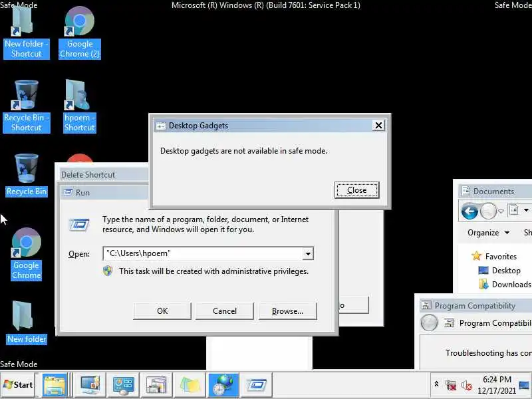Open Windows Explorer from the taskbar

(55, 385)
